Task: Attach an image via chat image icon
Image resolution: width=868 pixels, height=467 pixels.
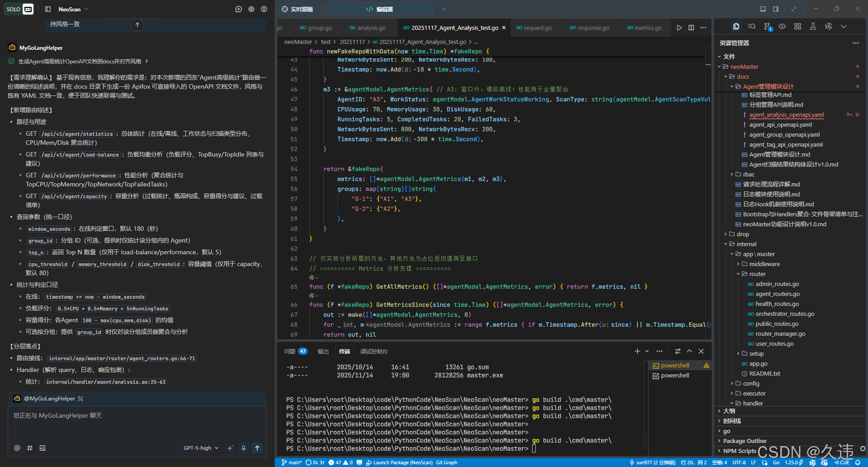Action: pyautogui.click(x=42, y=448)
